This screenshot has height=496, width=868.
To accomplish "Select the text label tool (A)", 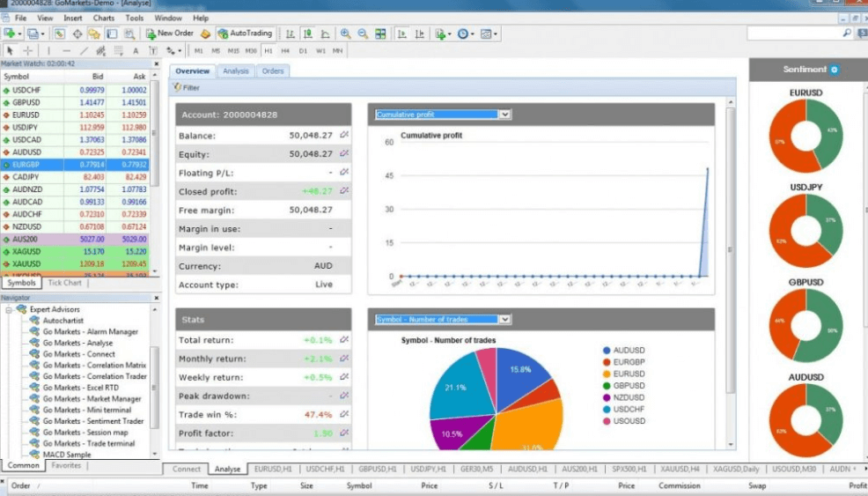I will tap(136, 50).
